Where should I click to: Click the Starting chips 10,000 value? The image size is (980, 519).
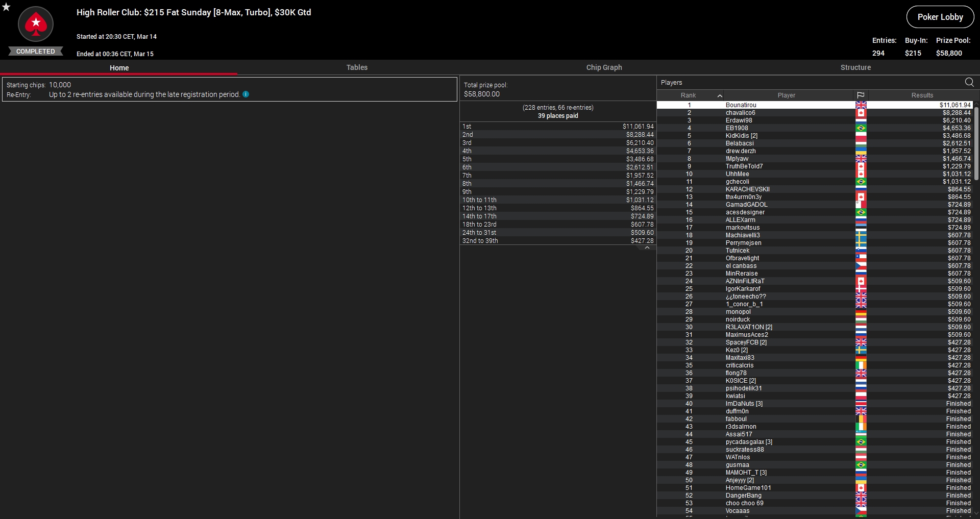click(x=60, y=85)
